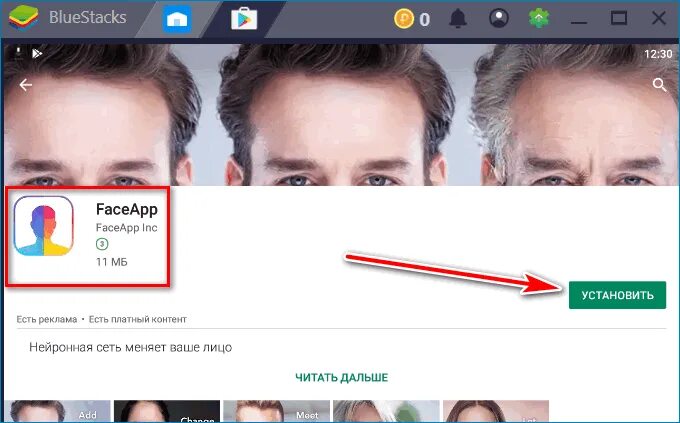This screenshot has width=680, height=423.
Task: Minimize the BlueStacks window
Action: pos(579,22)
